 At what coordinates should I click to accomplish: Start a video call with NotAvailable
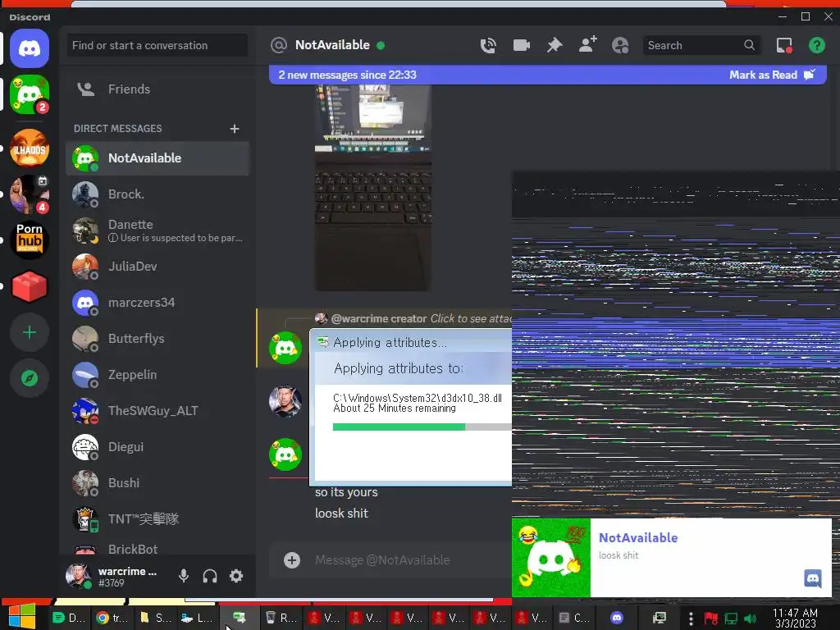(521, 46)
